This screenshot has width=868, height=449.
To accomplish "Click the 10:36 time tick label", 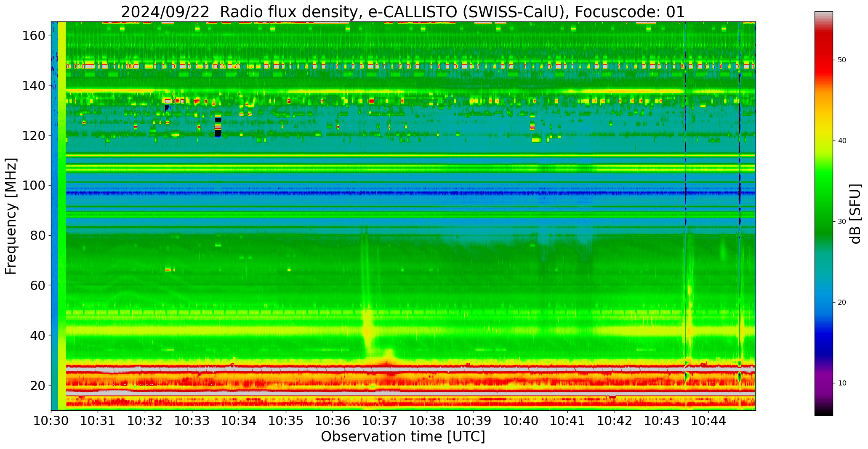I will click(333, 421).
